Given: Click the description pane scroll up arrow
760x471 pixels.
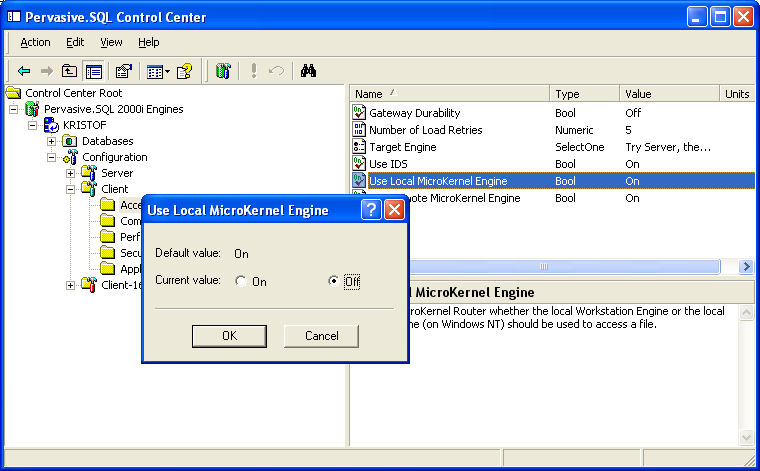Looking at the screenshot, I should [x=746, y=312].
